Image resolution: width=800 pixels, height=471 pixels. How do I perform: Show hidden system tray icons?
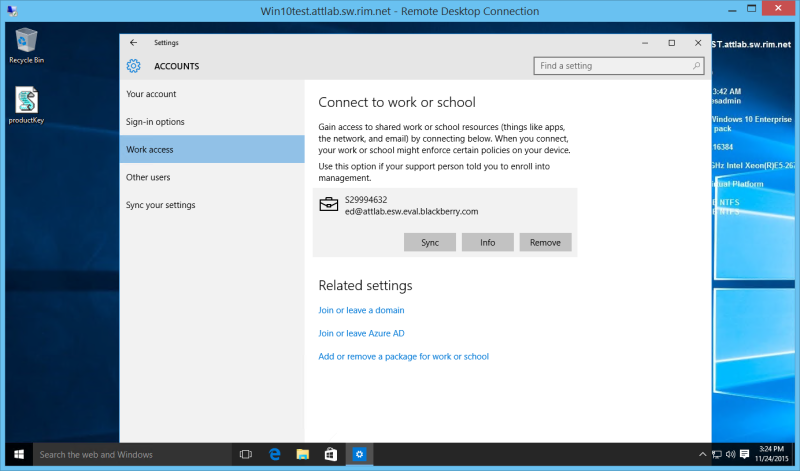tap(703, 454)
